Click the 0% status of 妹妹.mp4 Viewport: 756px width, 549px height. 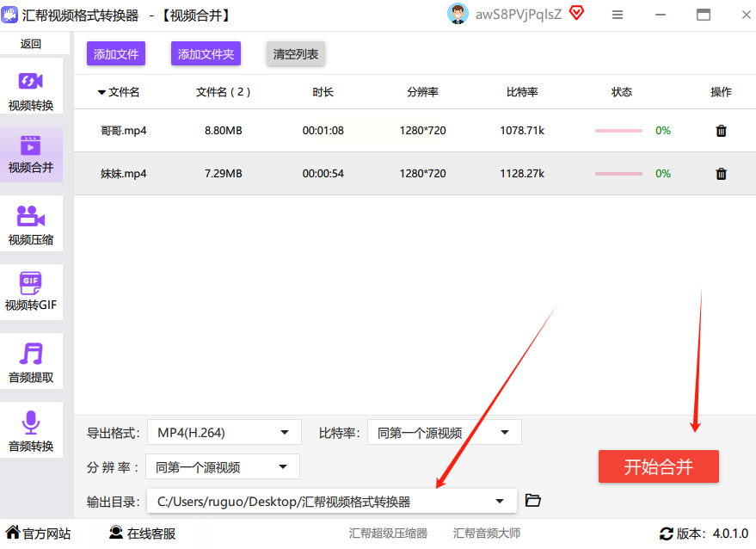(663, 174)
